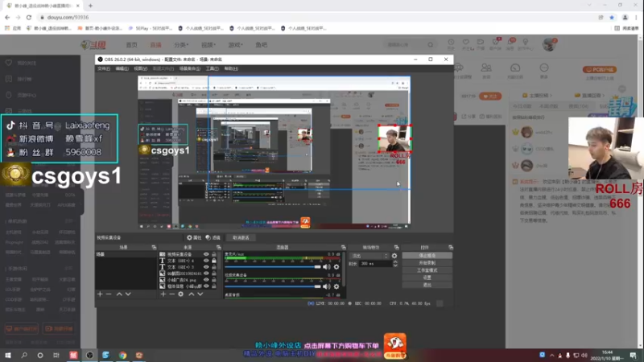Open Windows taskbar search

point(24,355)
